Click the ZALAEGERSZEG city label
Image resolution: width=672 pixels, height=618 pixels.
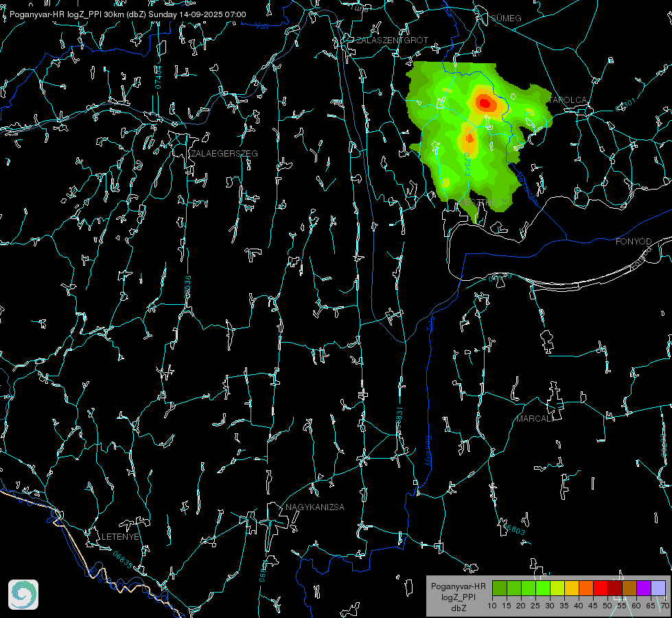[224, 154]
